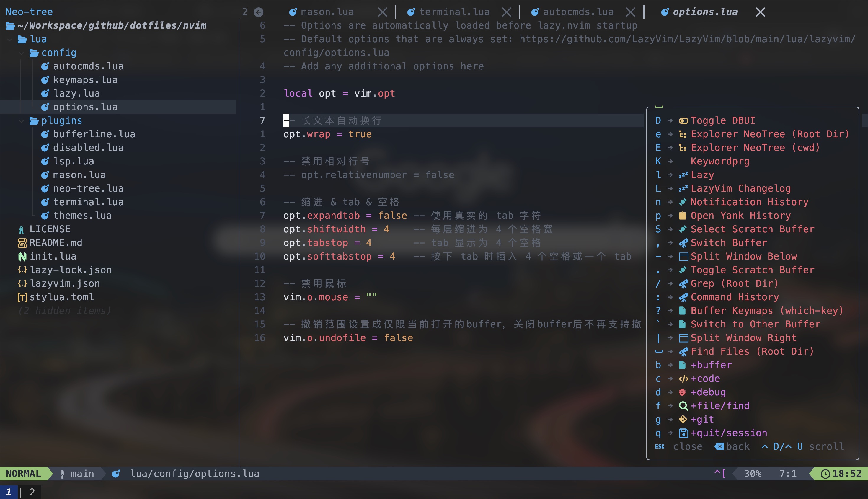The image size is (868, 499).
Task: Click the markdown icon beside README.md
Action: click(22, 243)
